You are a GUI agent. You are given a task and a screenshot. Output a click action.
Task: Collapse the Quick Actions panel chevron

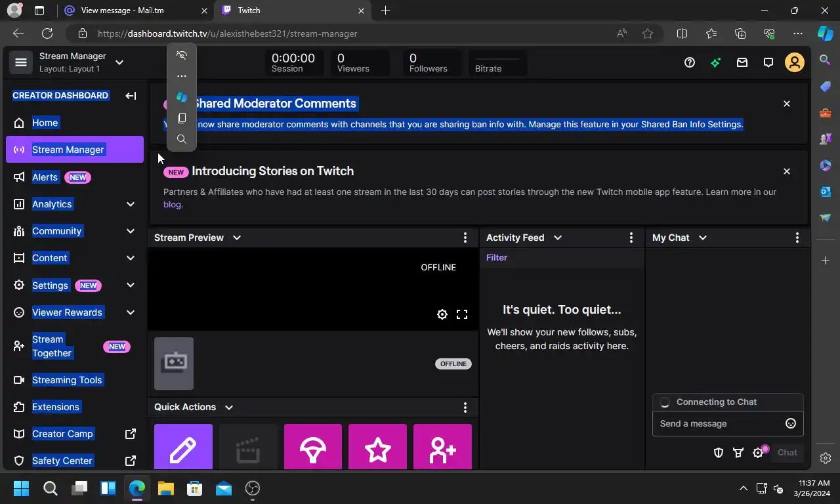(229, 408)
